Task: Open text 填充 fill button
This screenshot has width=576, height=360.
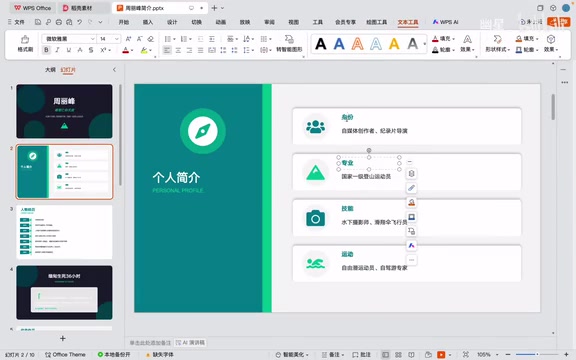Action: click(443, 39)
